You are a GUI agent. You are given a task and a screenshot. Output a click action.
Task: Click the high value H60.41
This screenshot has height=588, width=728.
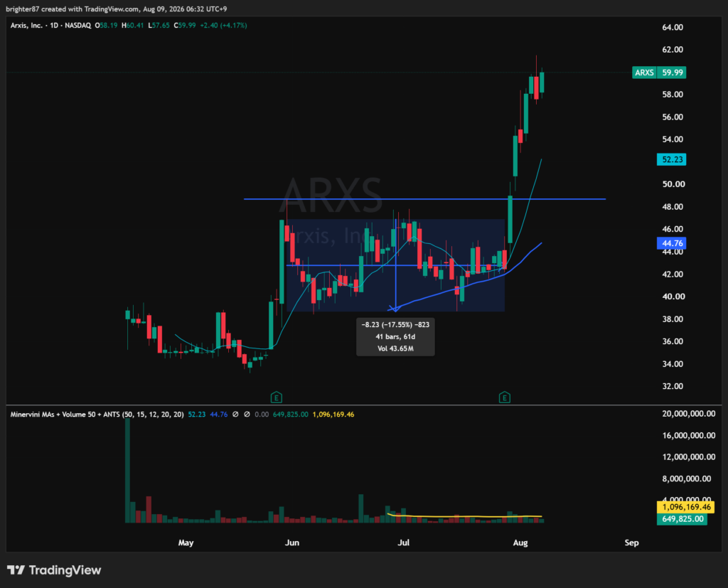[x=132, y=26]
